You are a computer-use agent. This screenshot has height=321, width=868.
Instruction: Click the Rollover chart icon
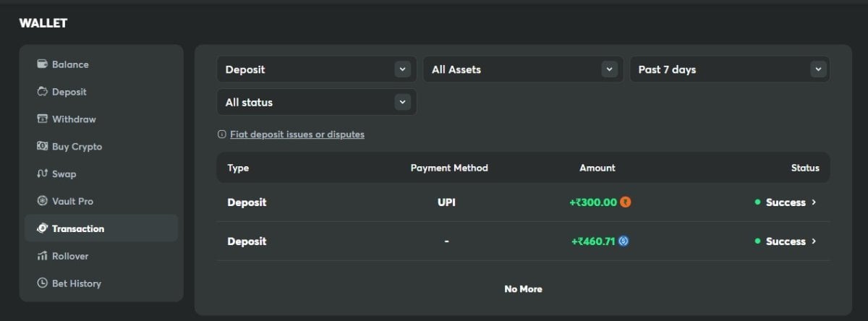[x=42, y=256]
